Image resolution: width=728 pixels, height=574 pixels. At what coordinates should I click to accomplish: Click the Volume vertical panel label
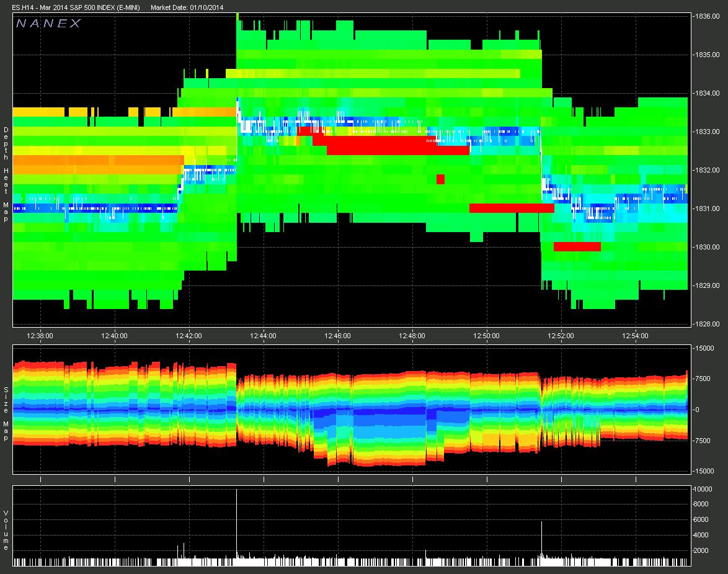pos(6,531)
